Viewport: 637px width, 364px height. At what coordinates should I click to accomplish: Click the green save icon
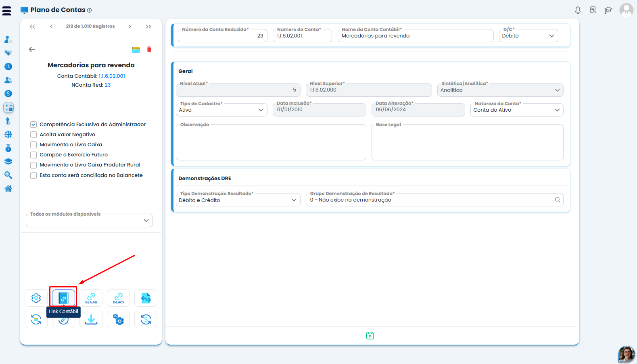coord(370,335)
